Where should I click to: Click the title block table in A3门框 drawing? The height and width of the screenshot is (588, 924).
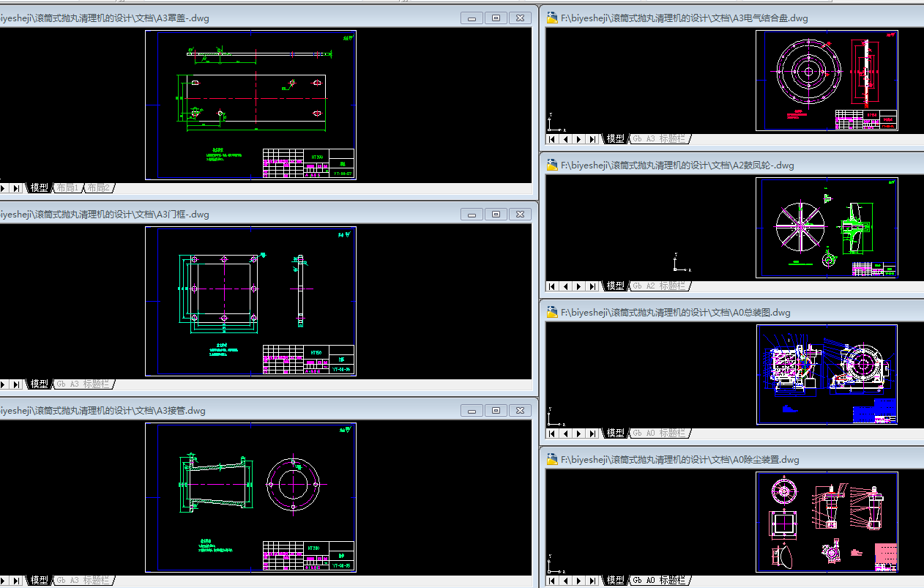(x=308, y=360)
